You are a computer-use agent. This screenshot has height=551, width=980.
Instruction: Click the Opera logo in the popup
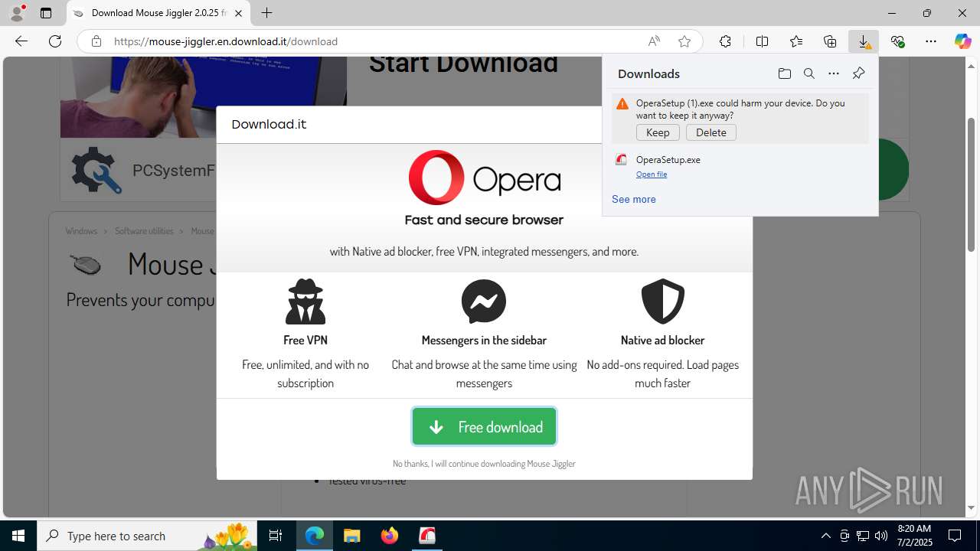pos(484,178)
